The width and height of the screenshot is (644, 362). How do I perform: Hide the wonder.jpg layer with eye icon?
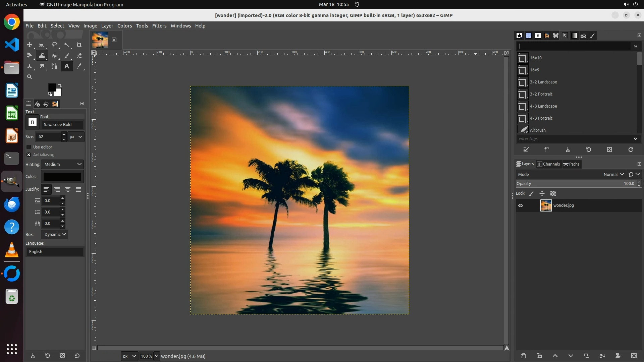[521, 205]
